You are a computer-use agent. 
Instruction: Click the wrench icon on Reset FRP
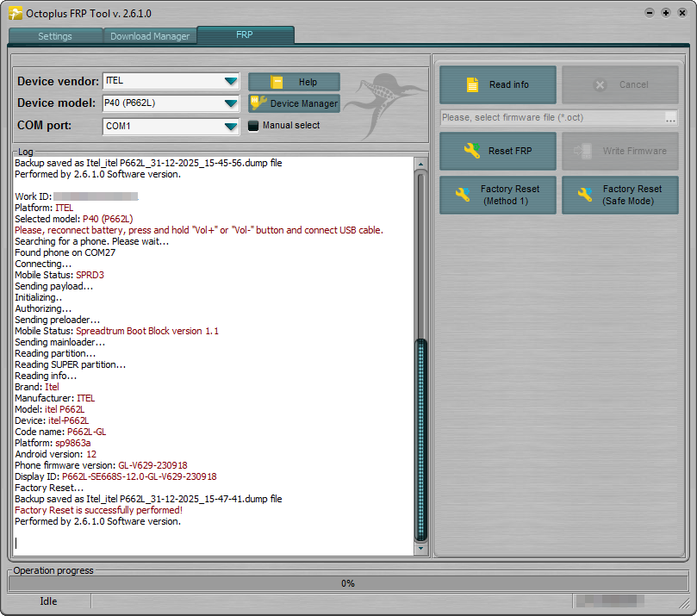pyautogui.click(x=471, y=151)
